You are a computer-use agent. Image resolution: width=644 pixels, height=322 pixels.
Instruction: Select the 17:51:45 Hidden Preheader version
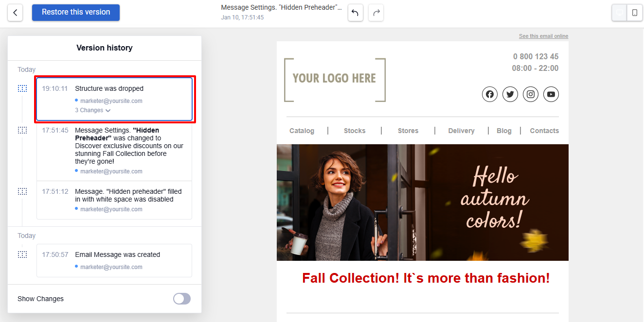tap(114, 151)
